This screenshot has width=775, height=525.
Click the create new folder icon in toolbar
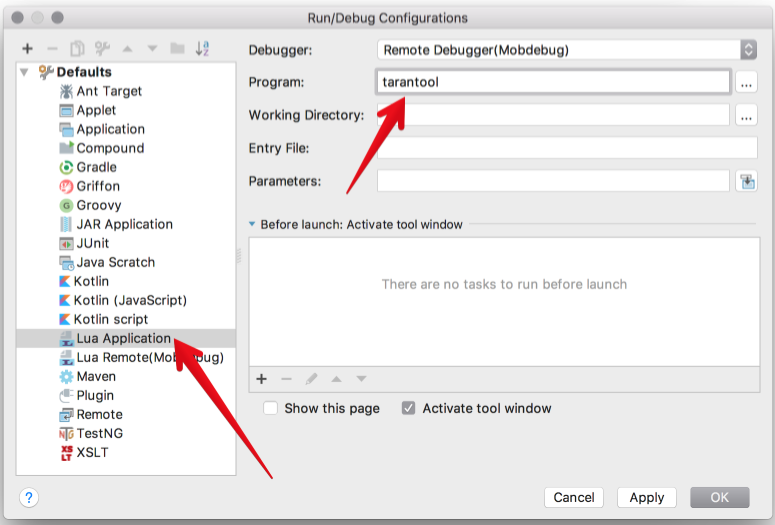pyautogui.click(x=177, y=48)
